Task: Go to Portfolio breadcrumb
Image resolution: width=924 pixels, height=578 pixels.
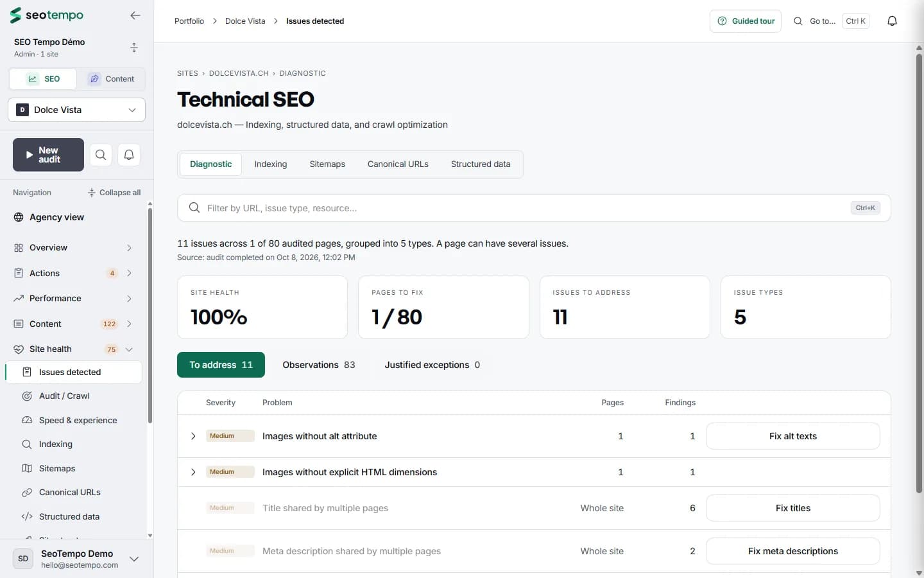Action: [189, 21]
